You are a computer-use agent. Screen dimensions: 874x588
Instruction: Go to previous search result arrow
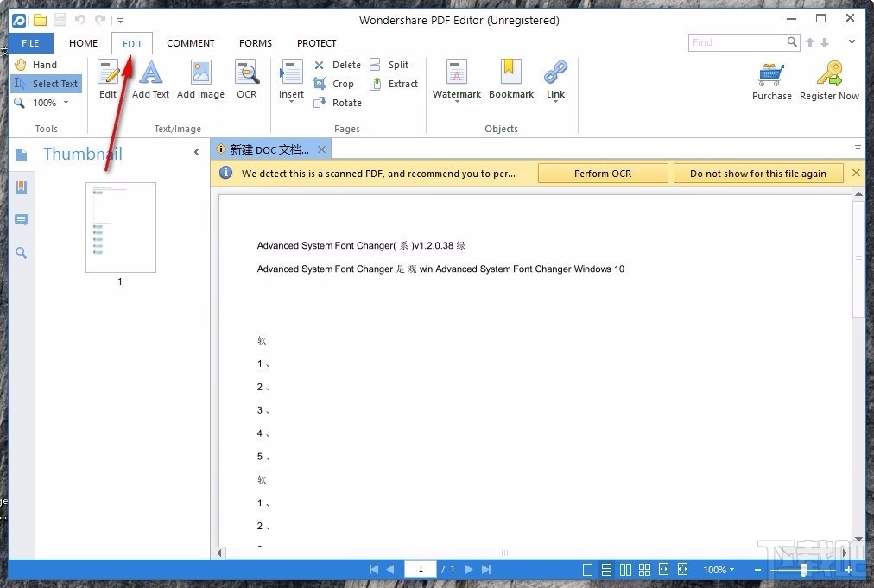point(810,42)
